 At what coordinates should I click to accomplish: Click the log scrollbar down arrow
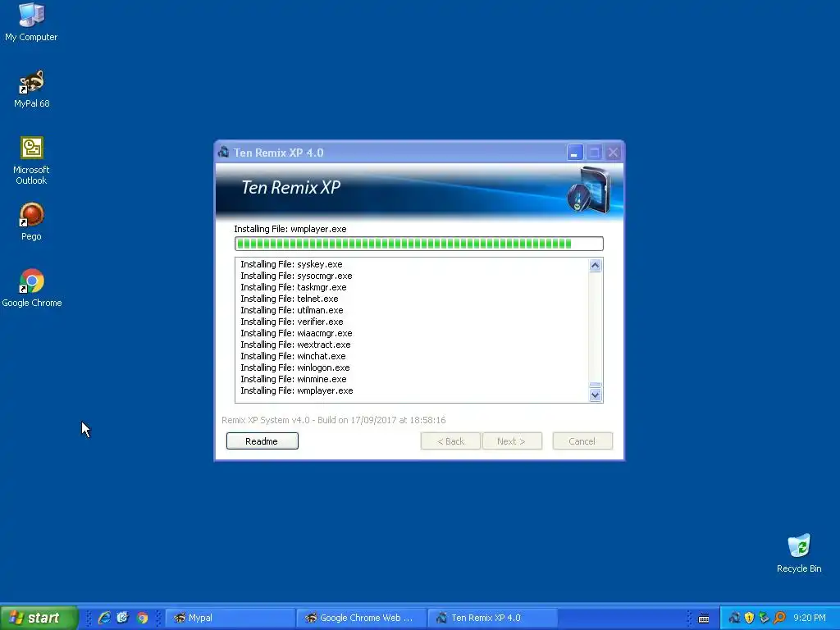596,395
